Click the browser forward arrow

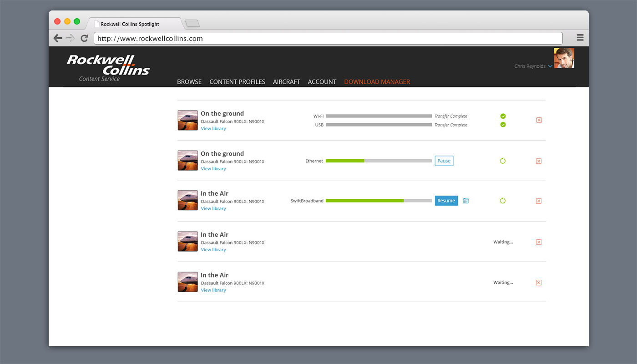click(x=70, y=38)
